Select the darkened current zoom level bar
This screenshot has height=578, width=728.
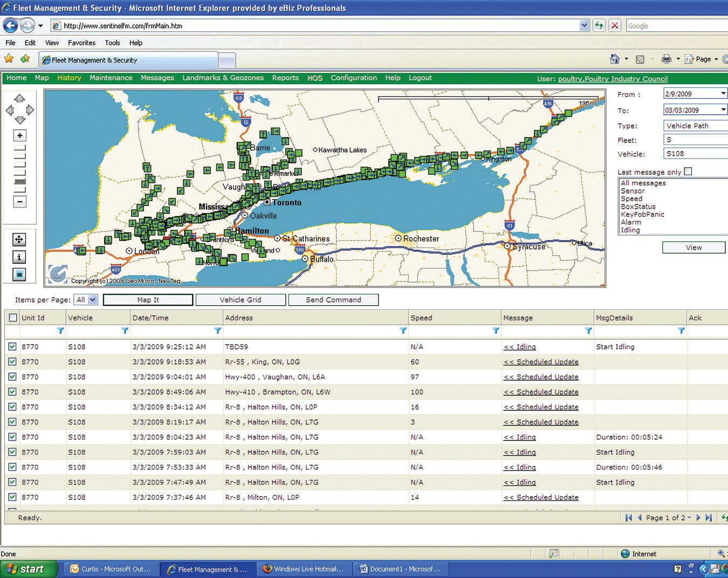pos(19,182)
